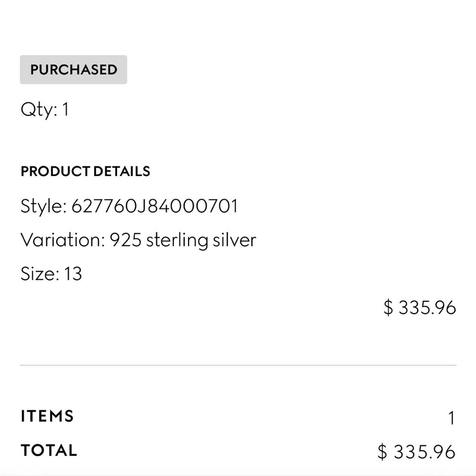Click the item price $ 335.96
Screen dimensions: 476x476
click(420, 307)
